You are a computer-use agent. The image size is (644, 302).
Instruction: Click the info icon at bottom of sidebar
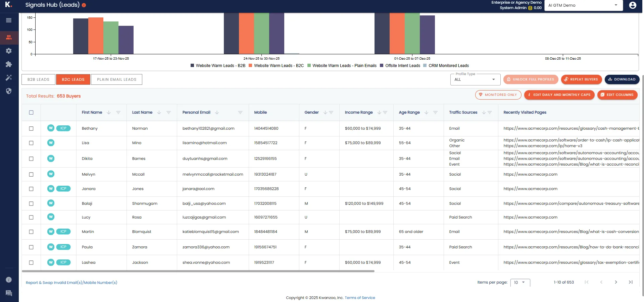8,280
